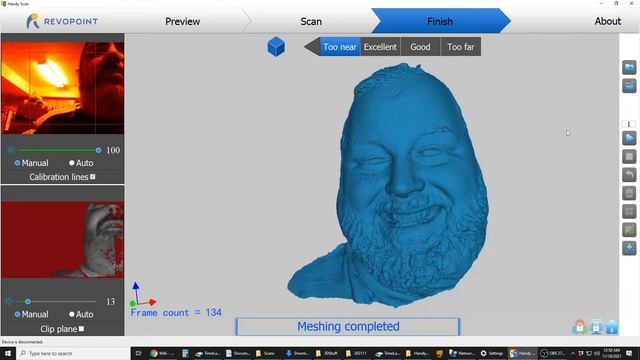Click the blue home view icon

[x=612, y=327]
